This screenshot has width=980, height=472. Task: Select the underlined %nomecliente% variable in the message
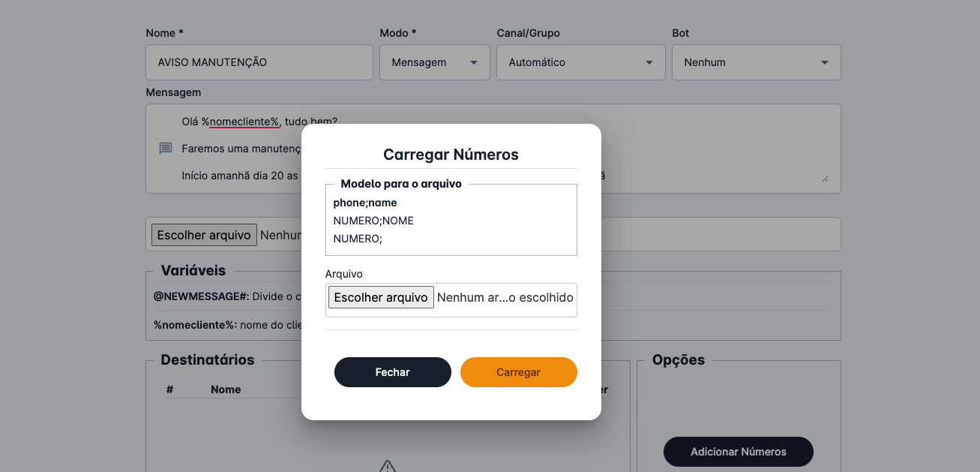(241, 120)
